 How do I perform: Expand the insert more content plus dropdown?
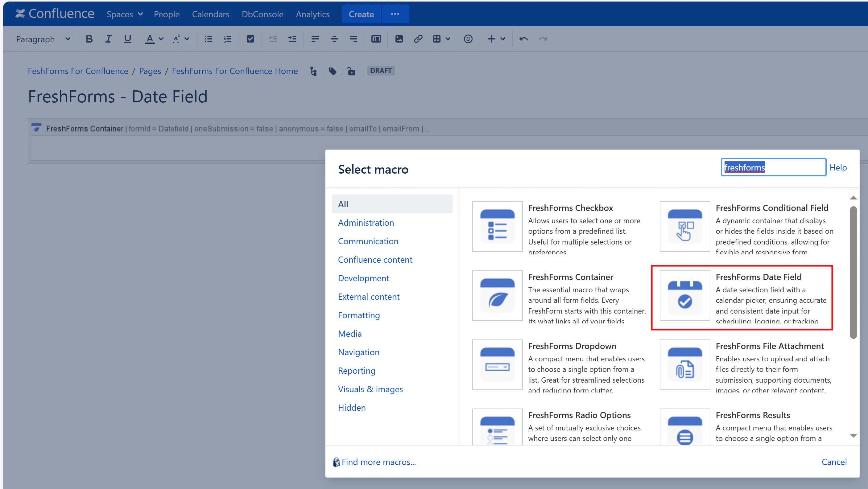[496, 39]
